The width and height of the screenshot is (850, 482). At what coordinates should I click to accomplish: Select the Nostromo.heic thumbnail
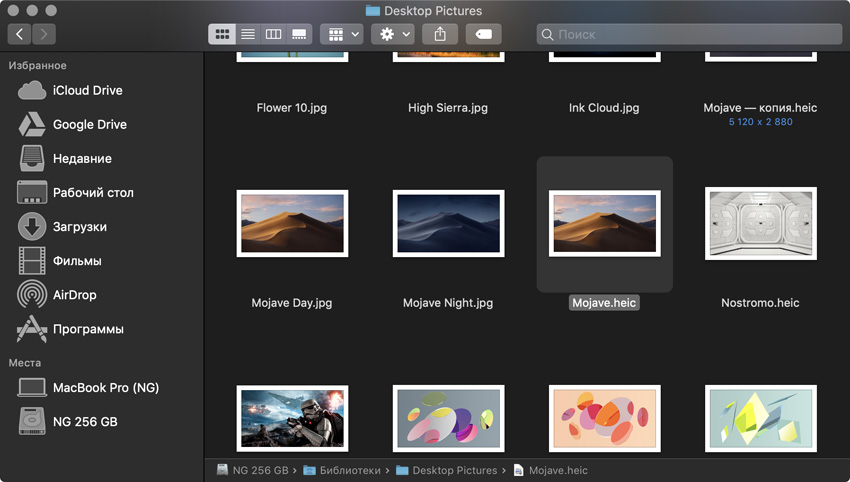pos(760,223)
